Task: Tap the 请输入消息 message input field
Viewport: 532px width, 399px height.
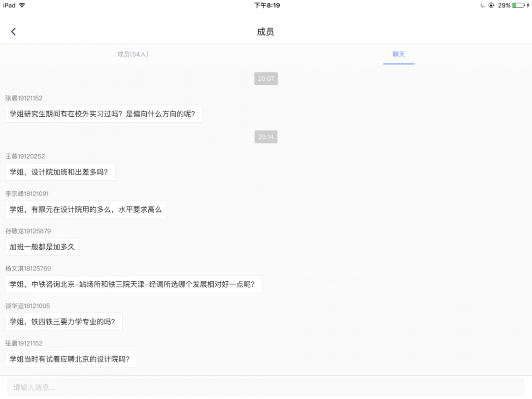Action: click(x=266, y=387)
